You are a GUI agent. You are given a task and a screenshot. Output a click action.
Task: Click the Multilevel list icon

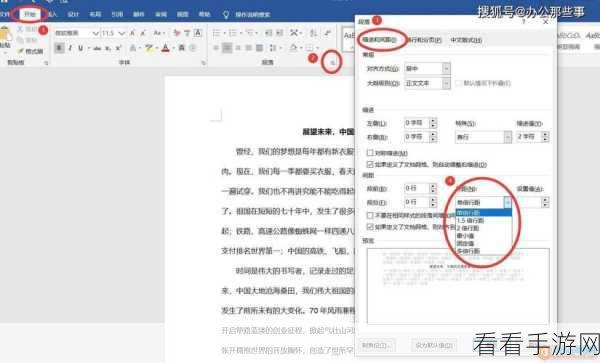point(249,33)
